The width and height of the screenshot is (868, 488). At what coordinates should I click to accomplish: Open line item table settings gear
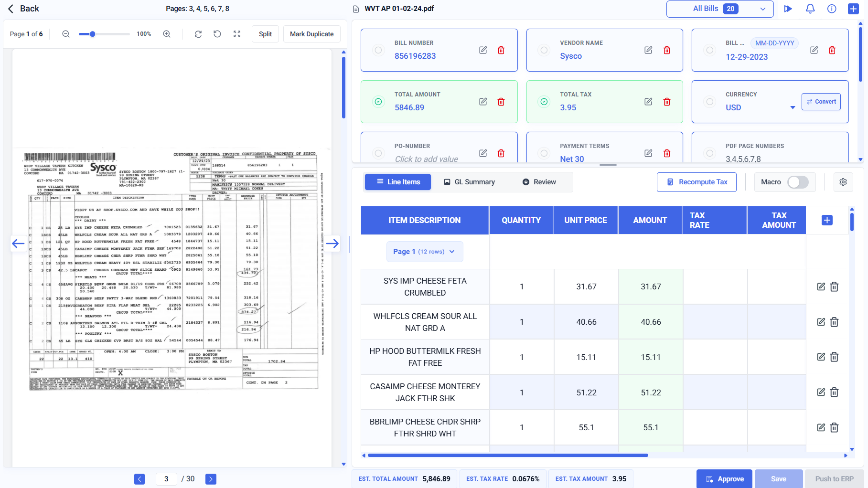click(843, 182)
